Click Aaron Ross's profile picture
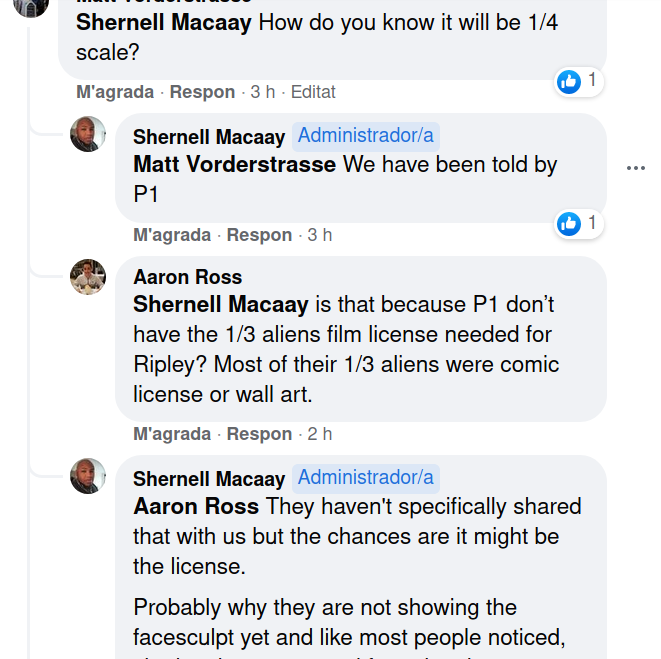This screenshot has width=661, height=659. (x=88, y=276)
